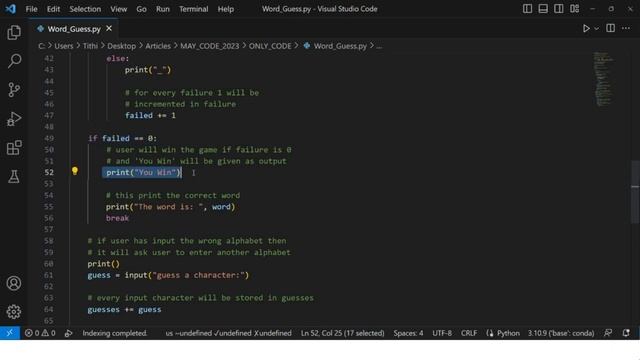Change file encoding via UTF-8
Image resolution: width=640 pixels, height=360 pixels.
coord(442,333)
